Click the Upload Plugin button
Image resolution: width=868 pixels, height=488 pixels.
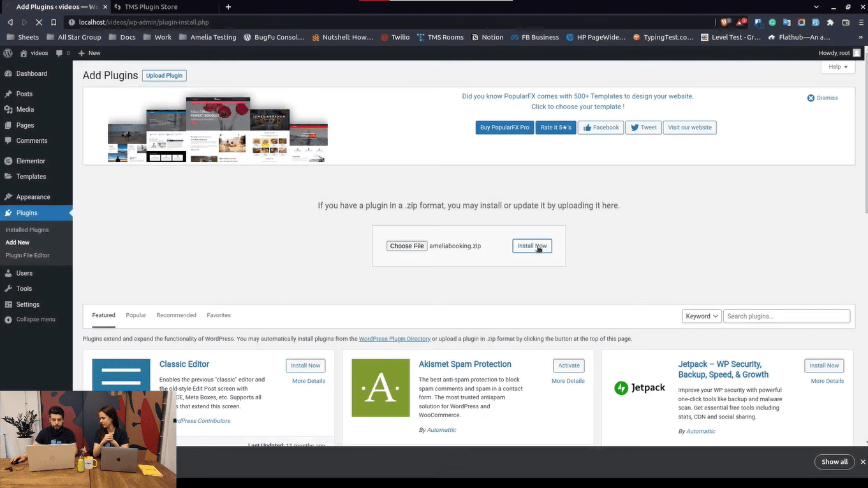165,75
